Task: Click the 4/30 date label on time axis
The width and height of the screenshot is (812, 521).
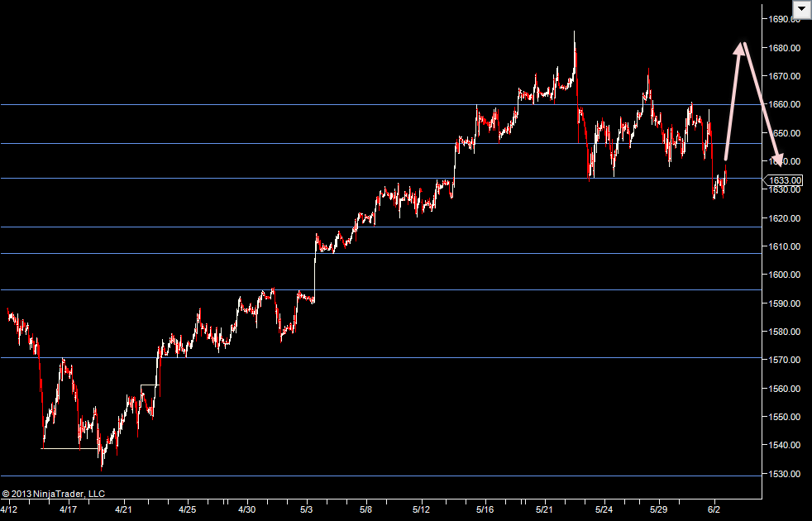Action: (246, 509)
